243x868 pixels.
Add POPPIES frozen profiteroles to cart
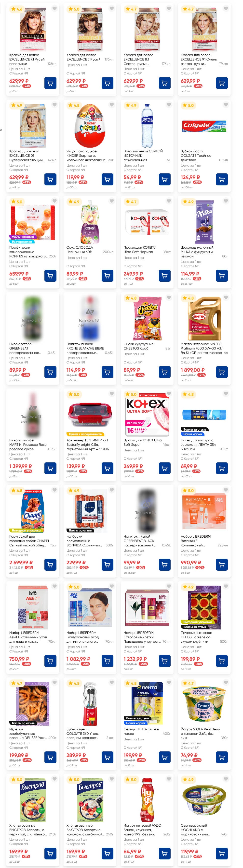pyautogui.click(x=50, y=276)
